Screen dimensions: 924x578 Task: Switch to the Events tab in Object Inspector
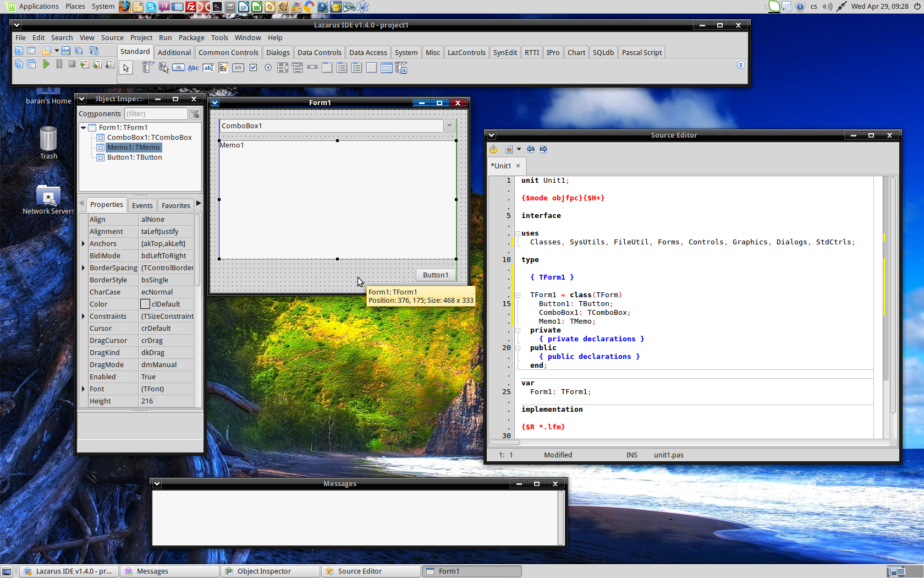tap(142, 205)
